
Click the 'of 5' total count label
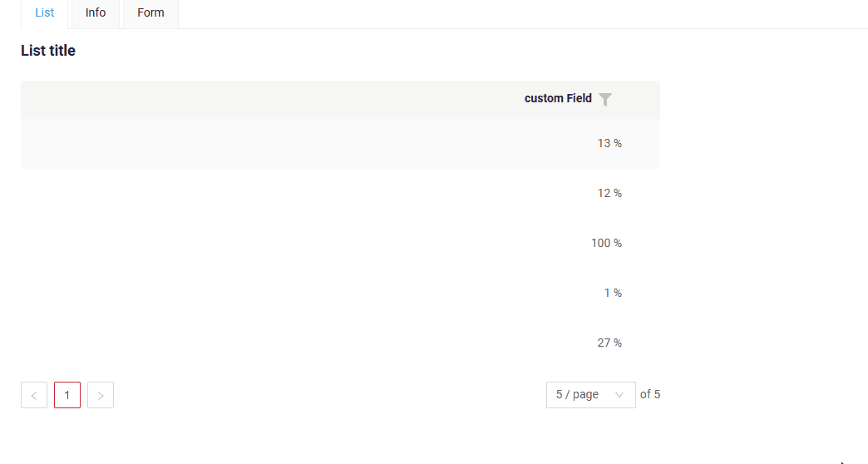(650, 394)
